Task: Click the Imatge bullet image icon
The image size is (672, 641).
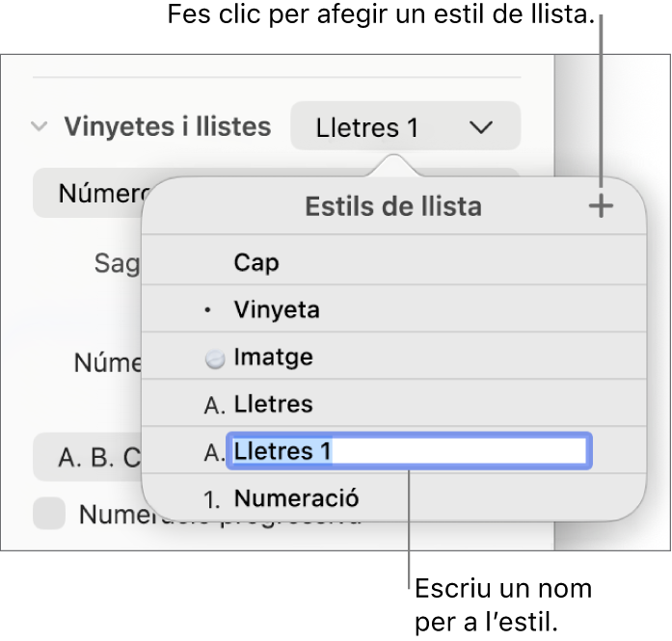Action: click(215, 359)
